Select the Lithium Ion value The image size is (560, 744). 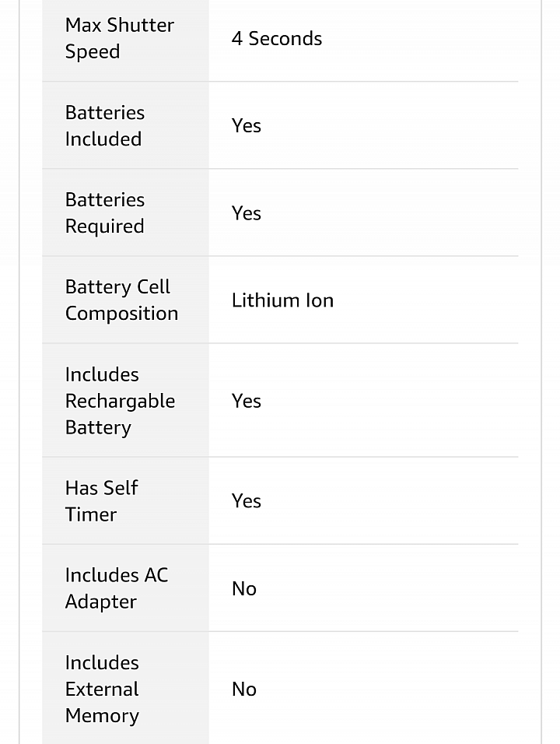(x=282, y=300)
